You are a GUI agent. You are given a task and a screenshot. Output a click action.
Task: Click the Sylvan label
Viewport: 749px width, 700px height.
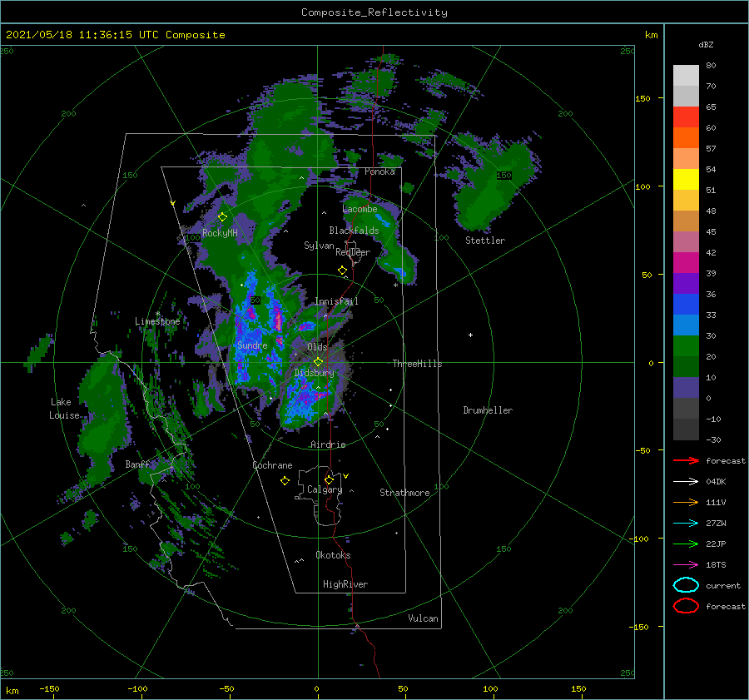tap(319, 246)
